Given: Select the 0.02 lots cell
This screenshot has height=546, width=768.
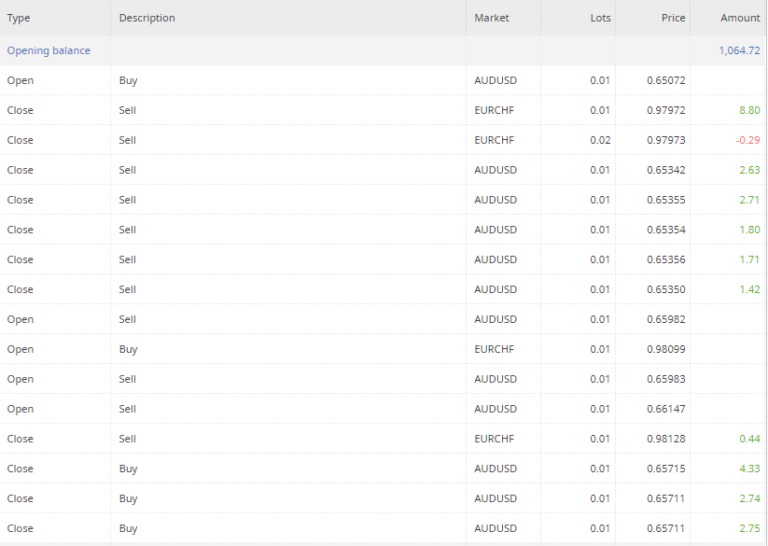Looking at the screenshot, I should pyautogui.click(x=600, y=140).
